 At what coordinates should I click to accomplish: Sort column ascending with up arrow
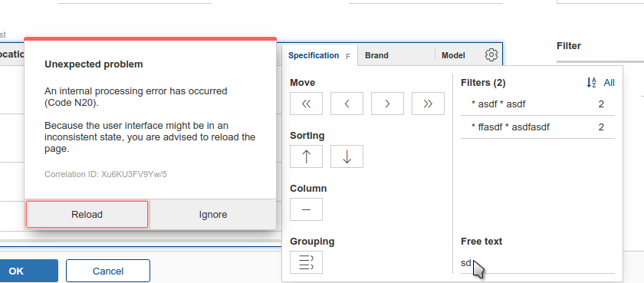(306, 156)
